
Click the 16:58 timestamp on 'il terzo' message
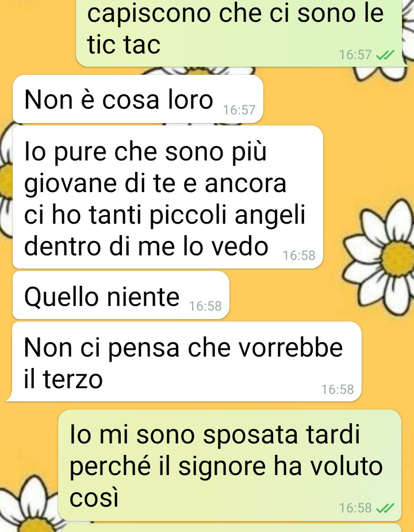click(338, 389)
